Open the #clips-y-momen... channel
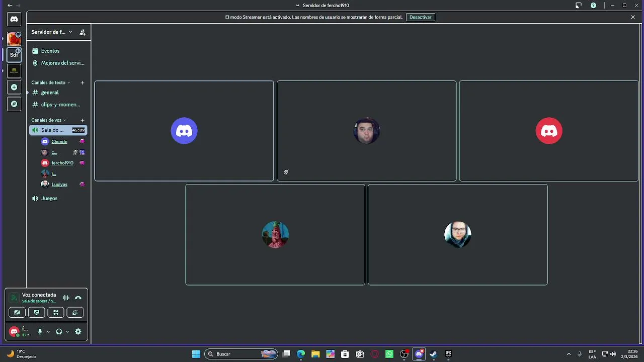The width and height of the screenshot is (644, 362). [x=58, y=105]
